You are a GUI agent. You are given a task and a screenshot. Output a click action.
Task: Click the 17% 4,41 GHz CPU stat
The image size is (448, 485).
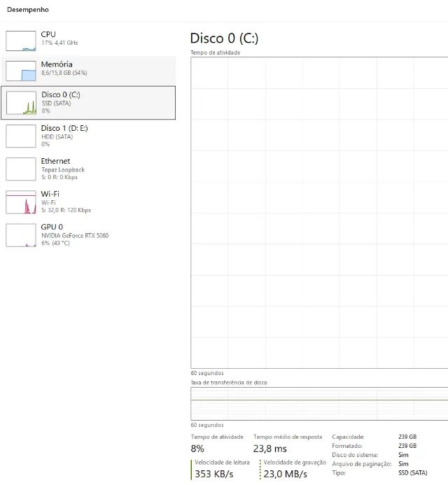[x=59, y=43]
